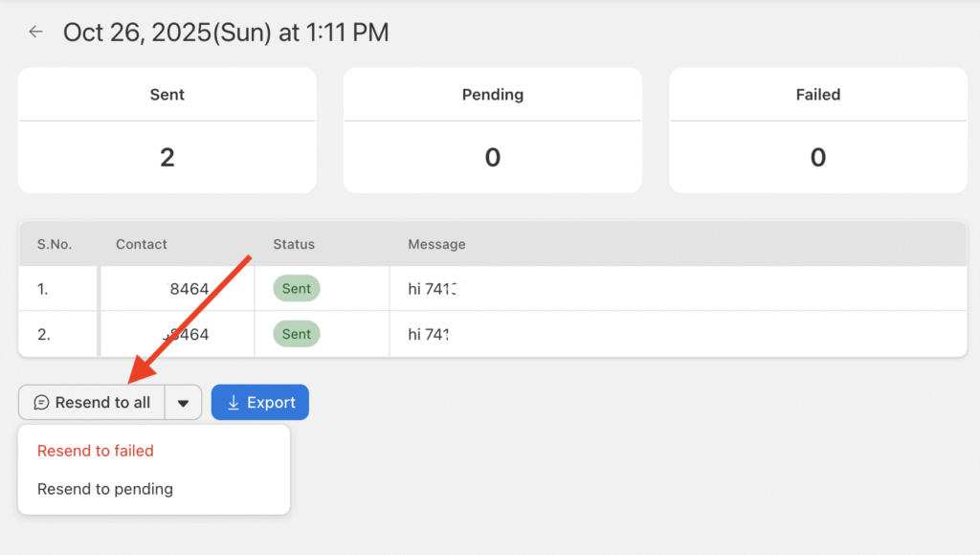Click the Status column header
This screenshot has height=555, width=980.
tap(294, 244)
